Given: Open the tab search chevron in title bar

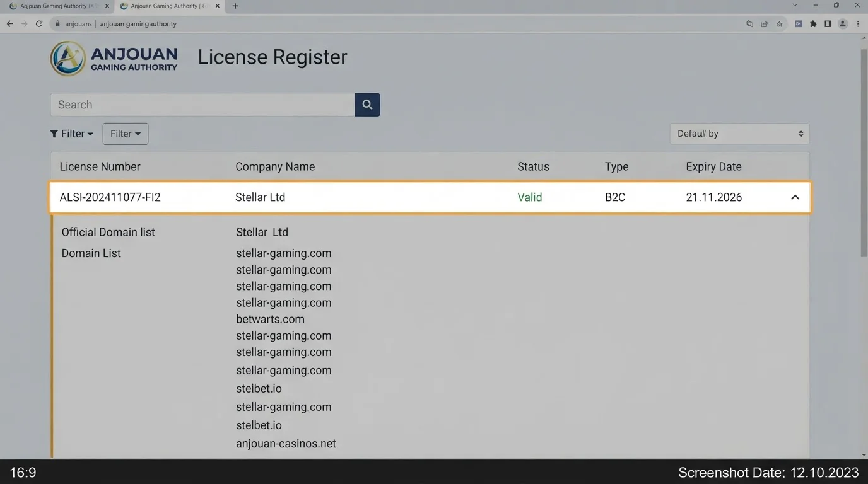Looking at the screenshot, I should pos(794,5).
